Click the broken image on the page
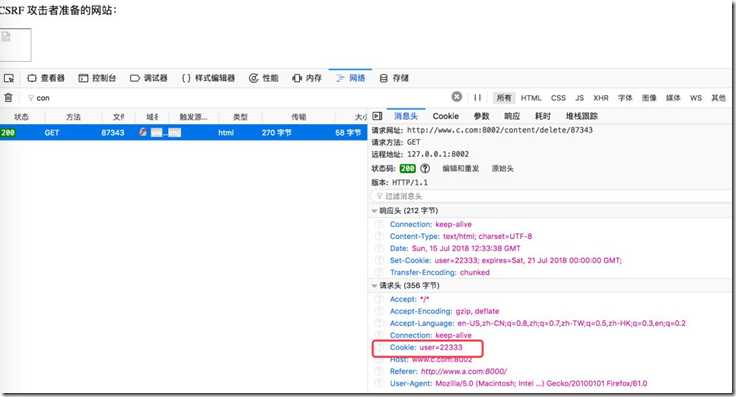Image resolution: width=736 pixels, height=397 pixels. [15, 45]
